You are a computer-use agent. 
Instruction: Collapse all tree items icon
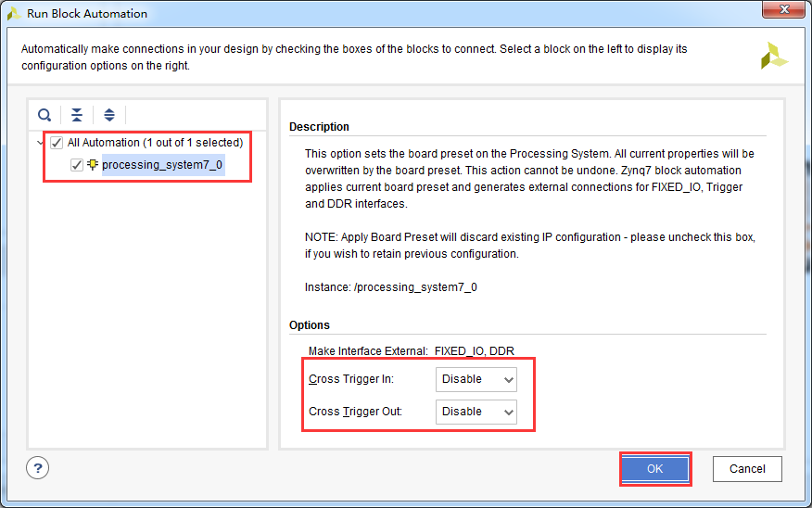click(77, 115)
